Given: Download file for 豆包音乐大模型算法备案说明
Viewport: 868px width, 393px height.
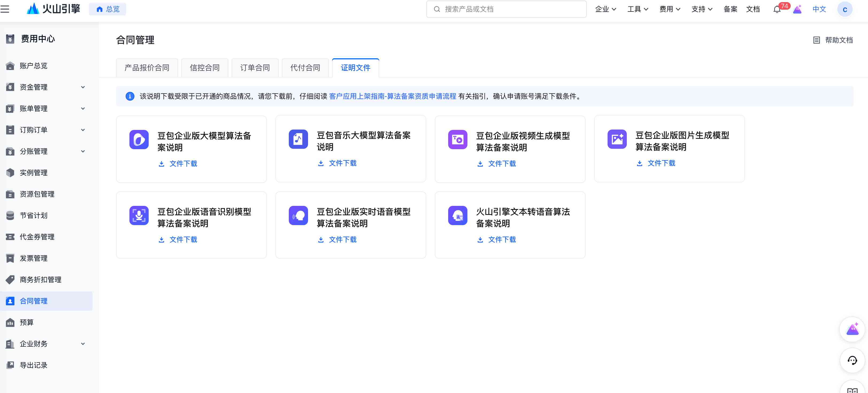Looking at the screenshot, I should coord(337,163).
